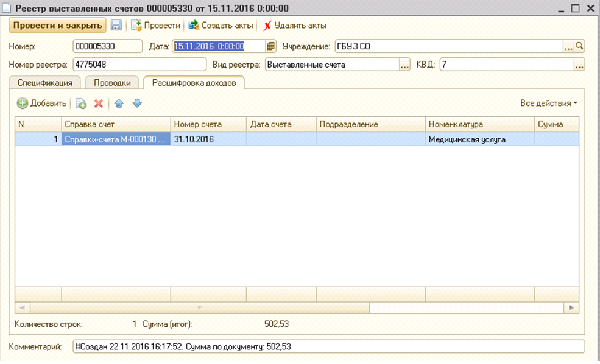The height and width of the screenshot is (364, 600).
Task: Open selection button for КВД field
Action: [579, 65]
